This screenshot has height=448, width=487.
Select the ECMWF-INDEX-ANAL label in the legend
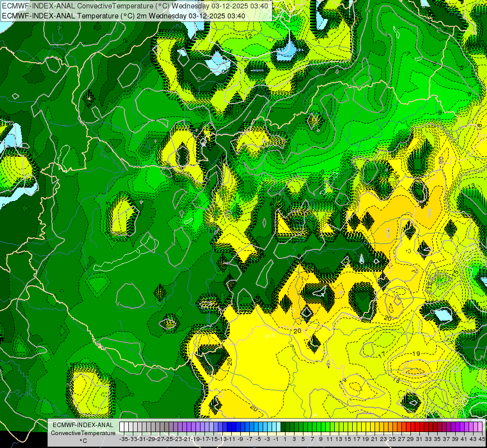[x=83, y=425]
